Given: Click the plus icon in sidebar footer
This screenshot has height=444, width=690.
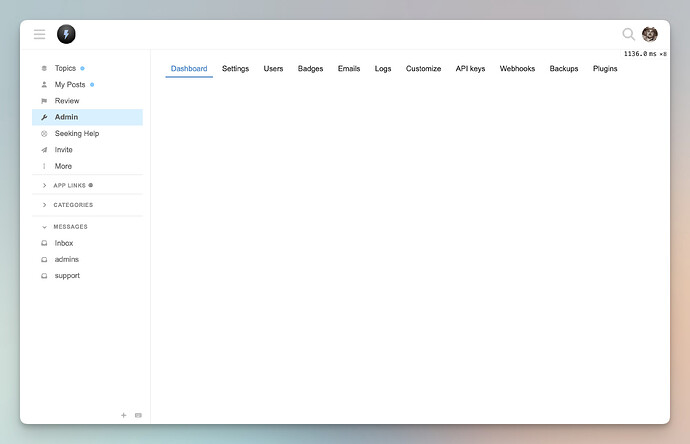Looking at the screenshot, I should [124, 415].
